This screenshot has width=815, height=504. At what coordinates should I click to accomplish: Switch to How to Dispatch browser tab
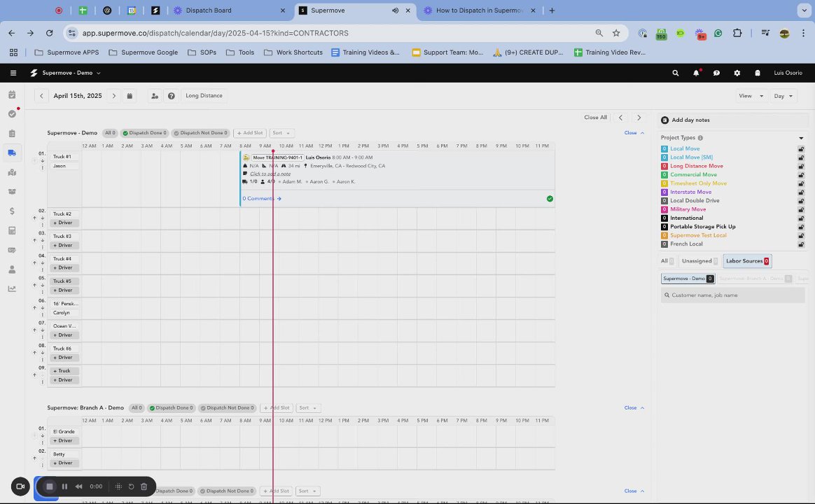click(478, 10)
